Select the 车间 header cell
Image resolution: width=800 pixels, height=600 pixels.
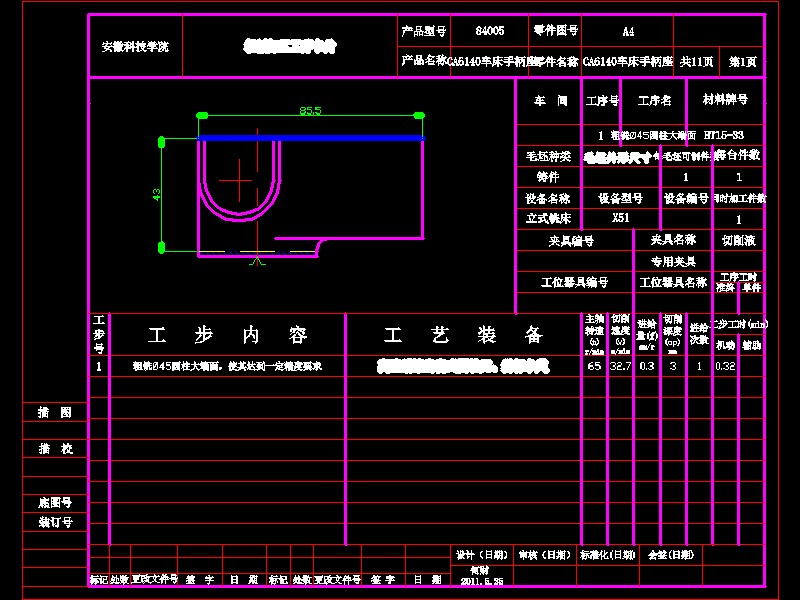[x=551, y=101]
